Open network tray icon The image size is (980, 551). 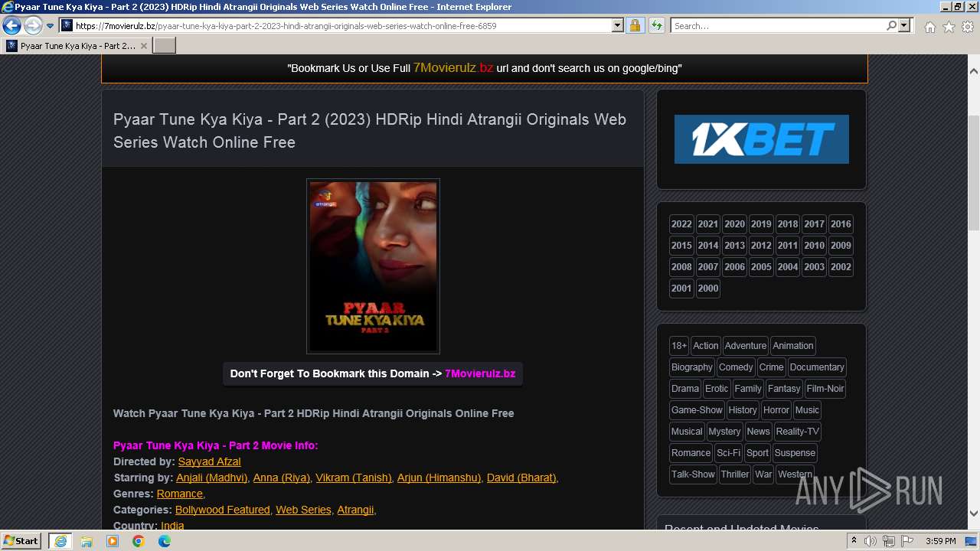pos(889,541)
